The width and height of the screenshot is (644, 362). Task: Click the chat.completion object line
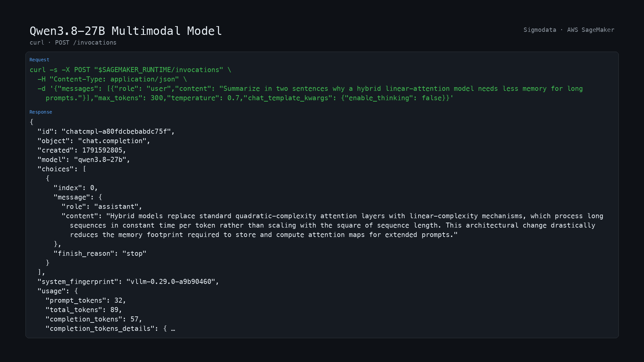[x=94, y=141]
